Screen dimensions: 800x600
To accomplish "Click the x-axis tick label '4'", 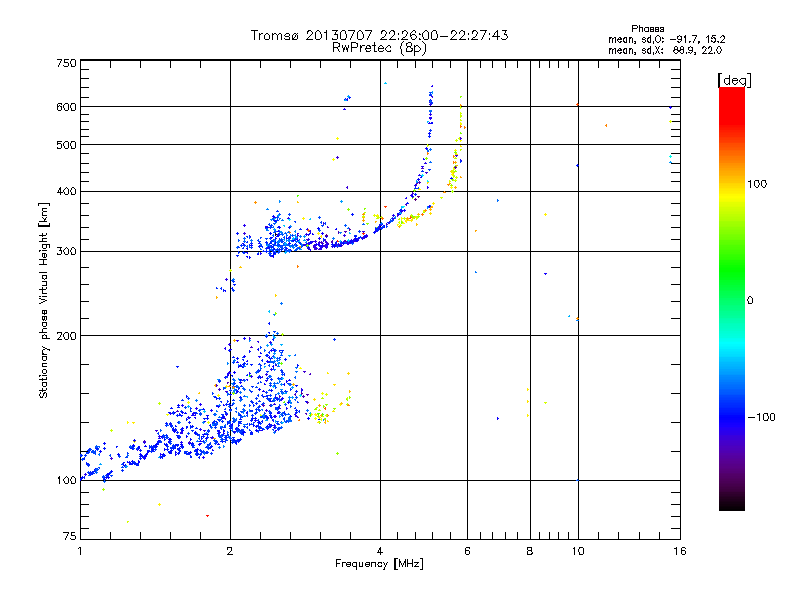I will 380,552.
